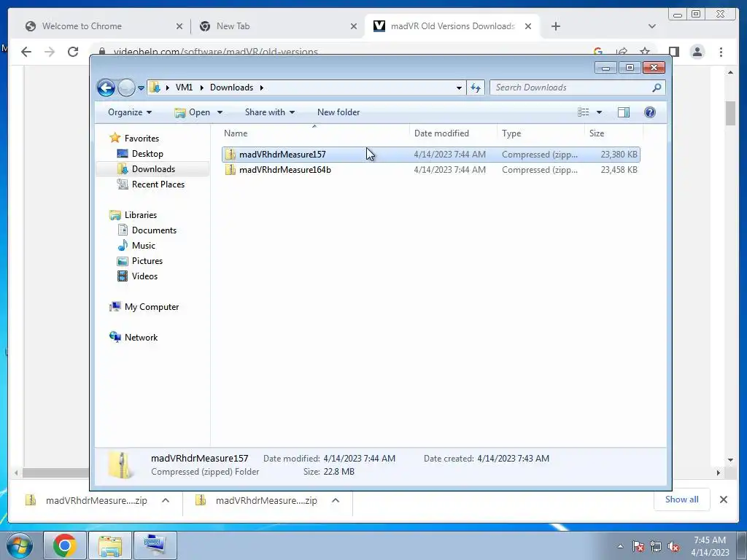The image size is (747, 560).
Task: Click Chrome icon in taskbar
Action: coord(65,545)
